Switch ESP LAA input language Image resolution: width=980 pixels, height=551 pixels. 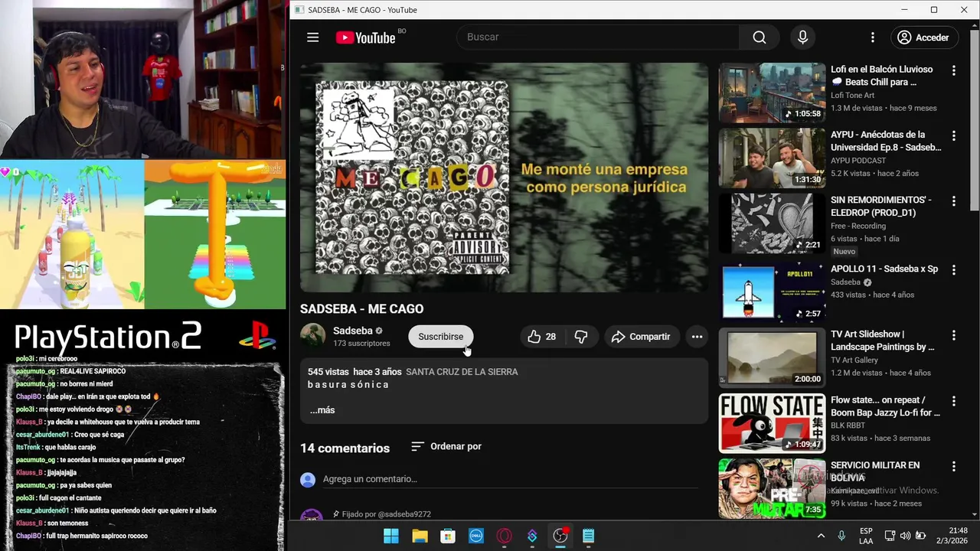866,536
